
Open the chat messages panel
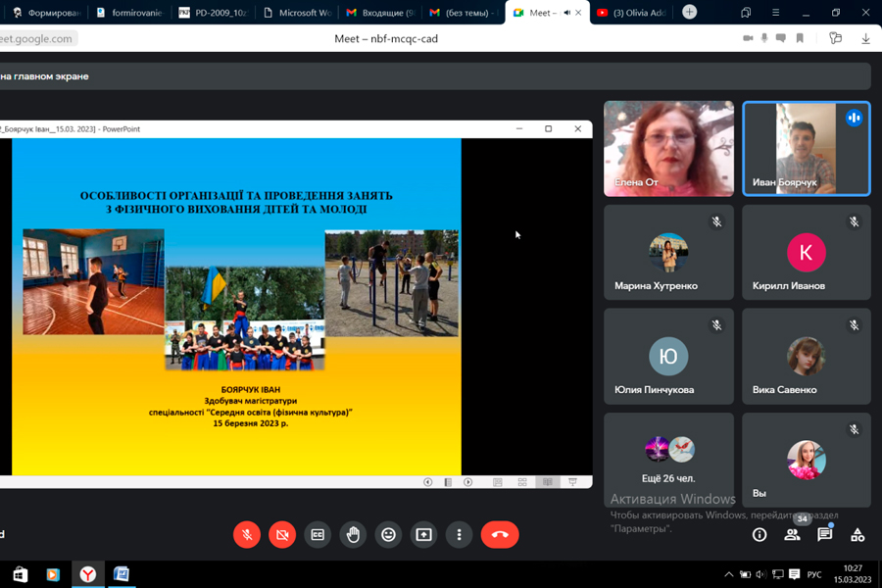[825, 534]
